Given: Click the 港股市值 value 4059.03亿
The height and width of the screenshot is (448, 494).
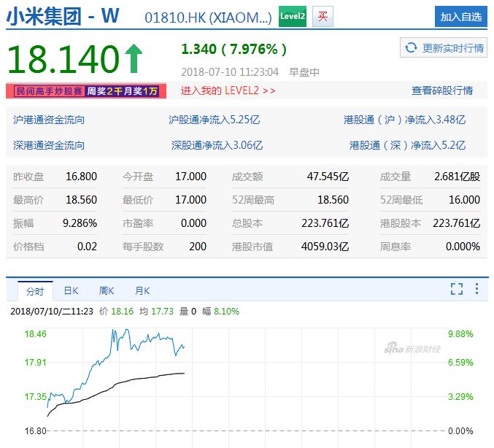Looking at the screenshot, I should point(325,247).
